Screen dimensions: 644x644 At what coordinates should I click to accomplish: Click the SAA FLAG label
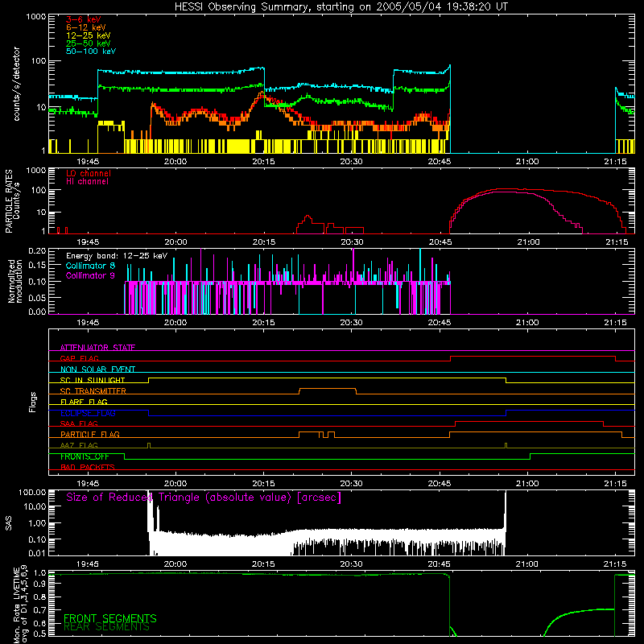pos(79,423)
